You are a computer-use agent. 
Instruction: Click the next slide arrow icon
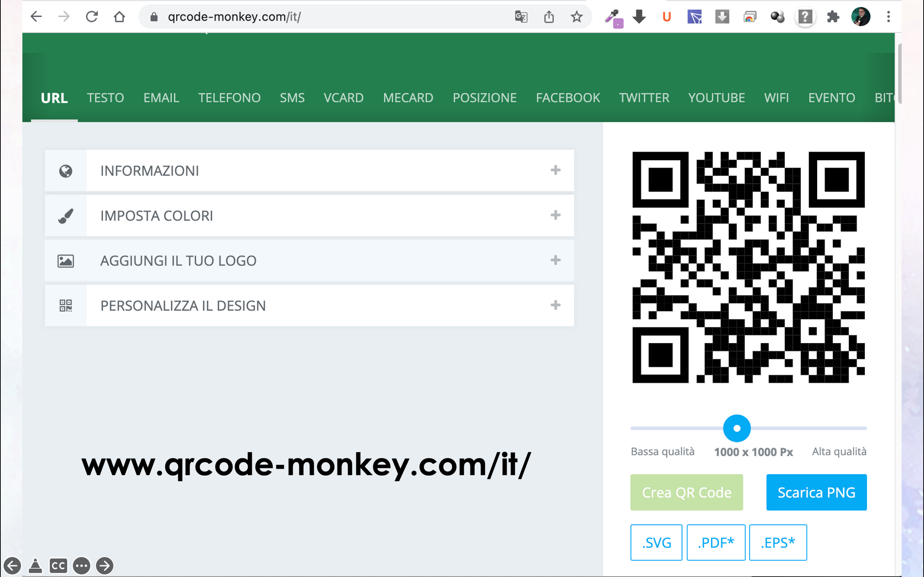coord(104,565)
